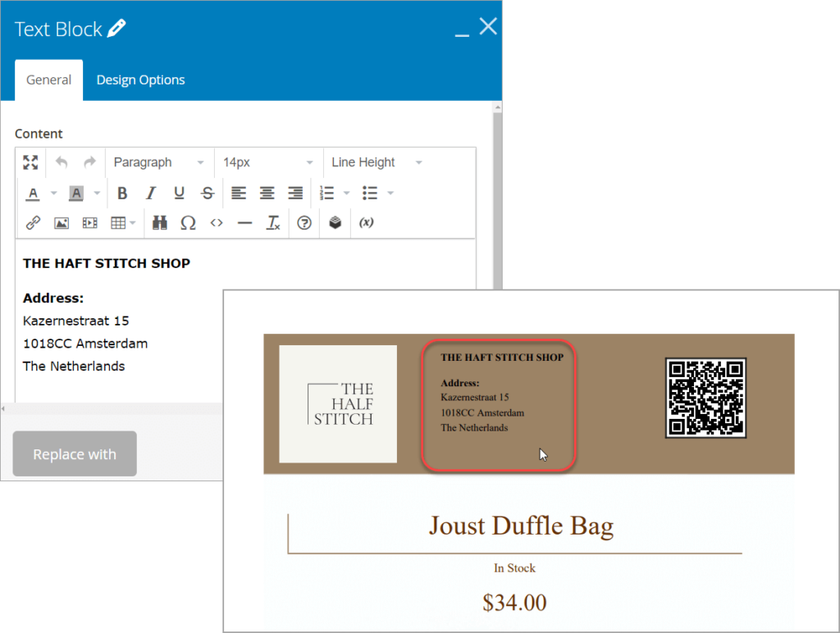Viewport: 840px width, 633px height.
Task: Insert a media video element
Action: 90,223
